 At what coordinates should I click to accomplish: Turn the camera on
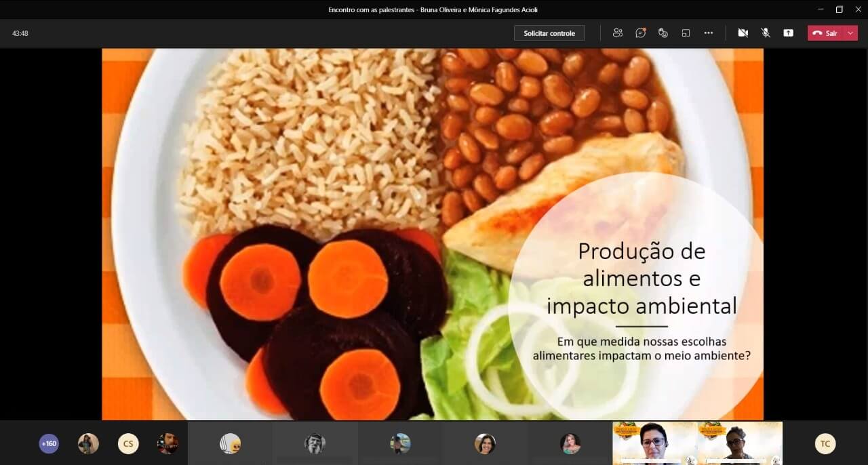tap(743, 33)
